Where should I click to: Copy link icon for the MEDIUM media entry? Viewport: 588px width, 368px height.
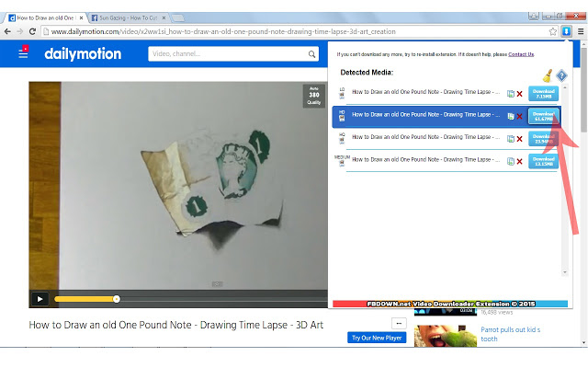(x=511, y=162)
